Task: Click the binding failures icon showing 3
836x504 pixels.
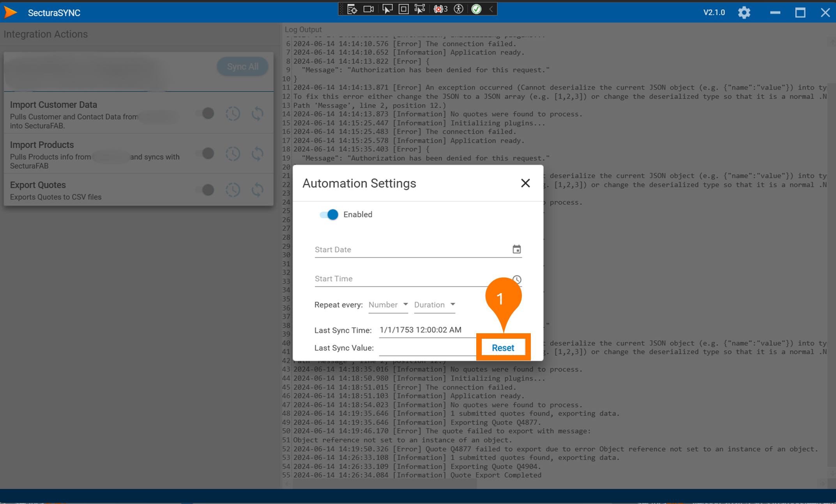Action: tap(440, 9)
